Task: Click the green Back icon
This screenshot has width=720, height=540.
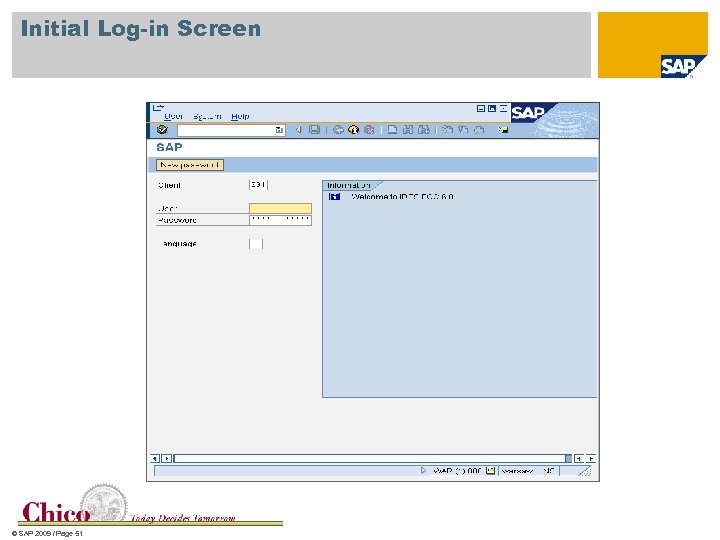Action: click(338, 130)
